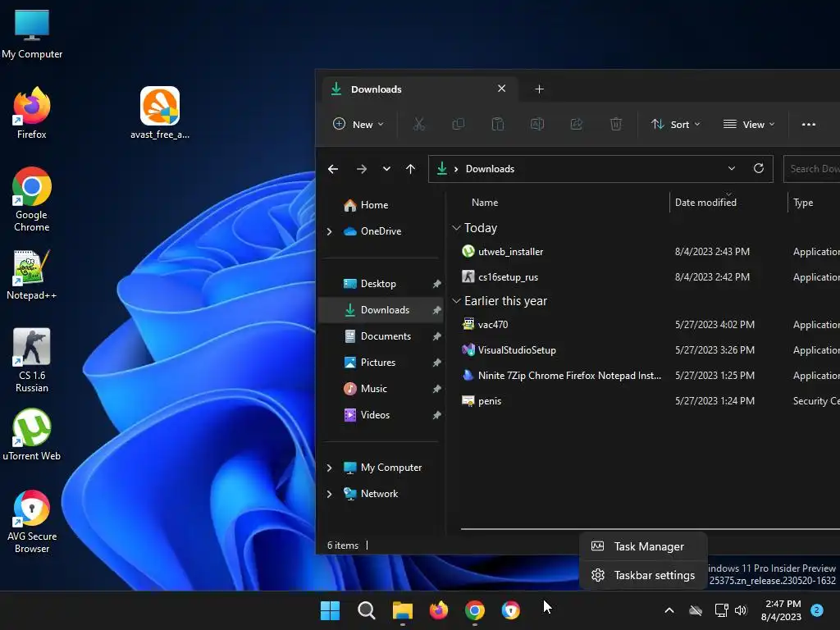Open the See more ellipsis menu
Screen dimensions: 840x630
click(x=808, y=125)
